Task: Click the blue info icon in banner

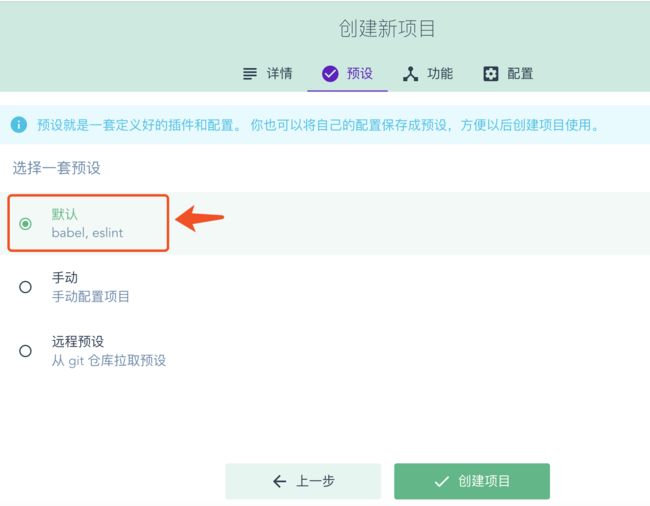Action: (19, 125)
